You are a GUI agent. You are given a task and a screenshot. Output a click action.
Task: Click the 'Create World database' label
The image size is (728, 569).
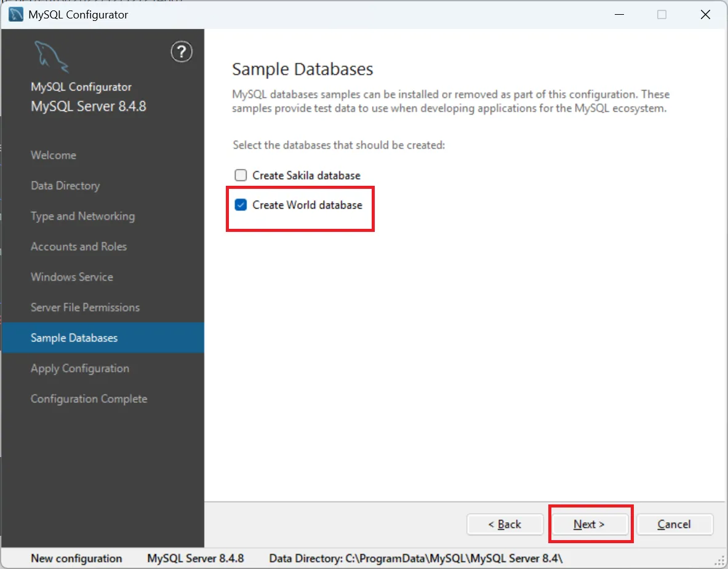(x=307, y=205)
